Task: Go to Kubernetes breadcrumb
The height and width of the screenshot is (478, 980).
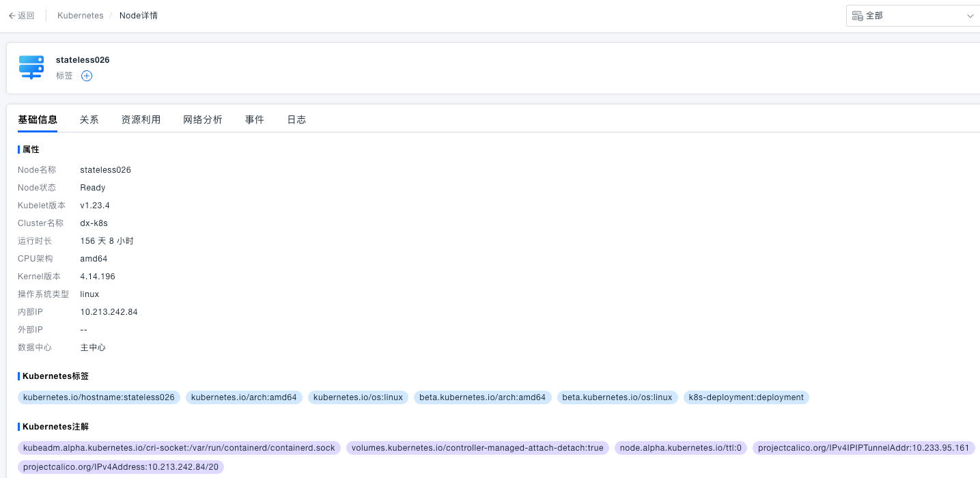Action: pos(81,16)
